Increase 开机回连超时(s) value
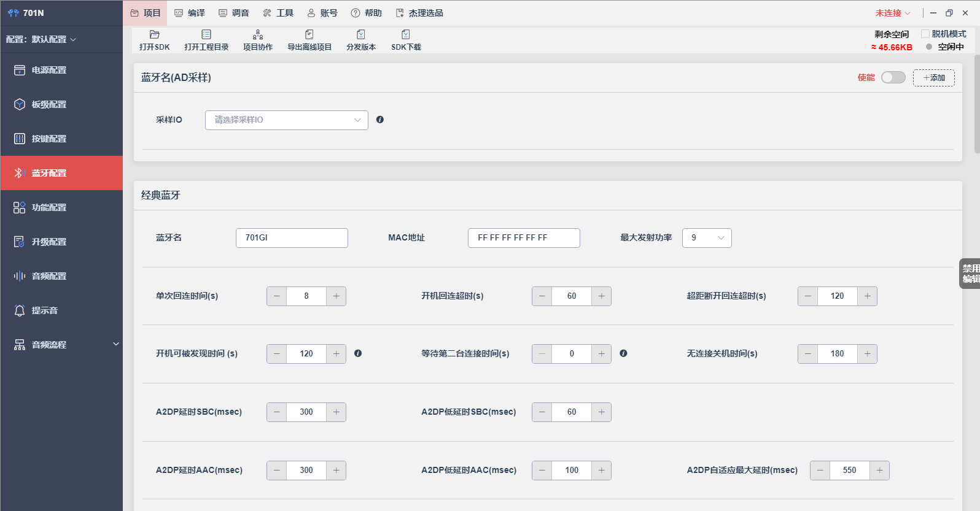Image resolution: width=980 pixels, height=511 pixels. click(602, 296)
